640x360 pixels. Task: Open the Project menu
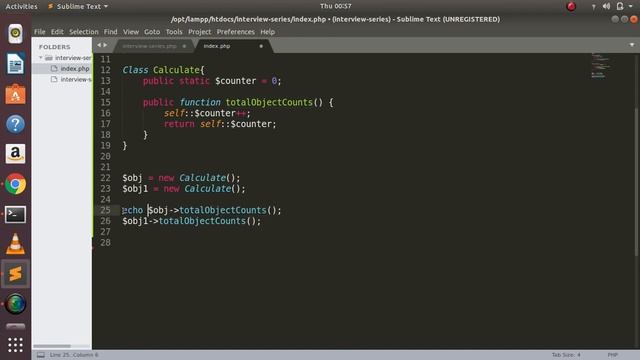[200, 32]
